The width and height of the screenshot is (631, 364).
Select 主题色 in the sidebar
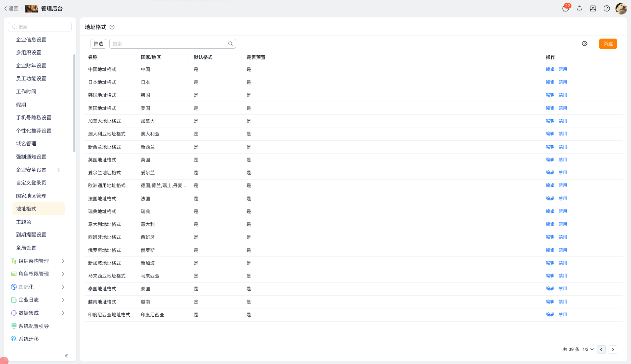click(x=24, y=222)
